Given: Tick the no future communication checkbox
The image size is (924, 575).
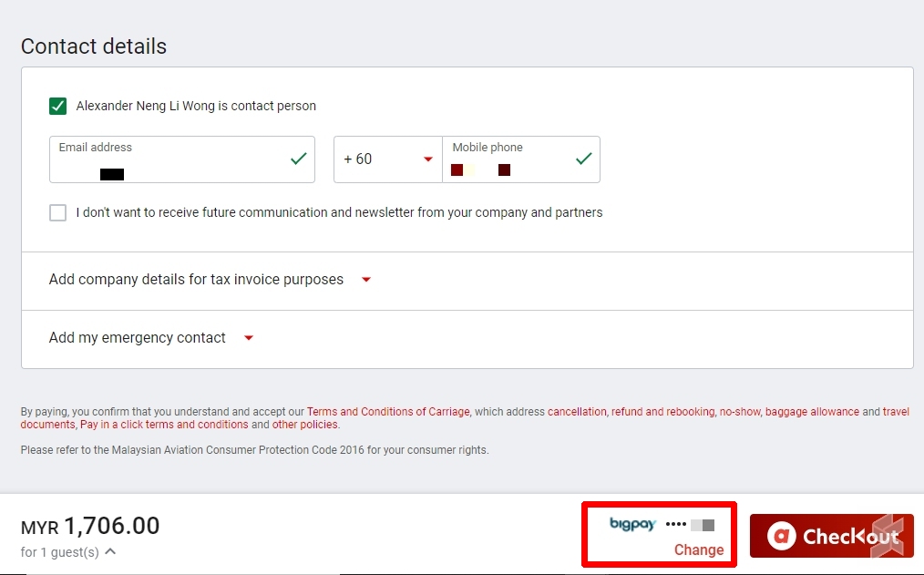Looking at the screenshot, I should pos(58,212).
